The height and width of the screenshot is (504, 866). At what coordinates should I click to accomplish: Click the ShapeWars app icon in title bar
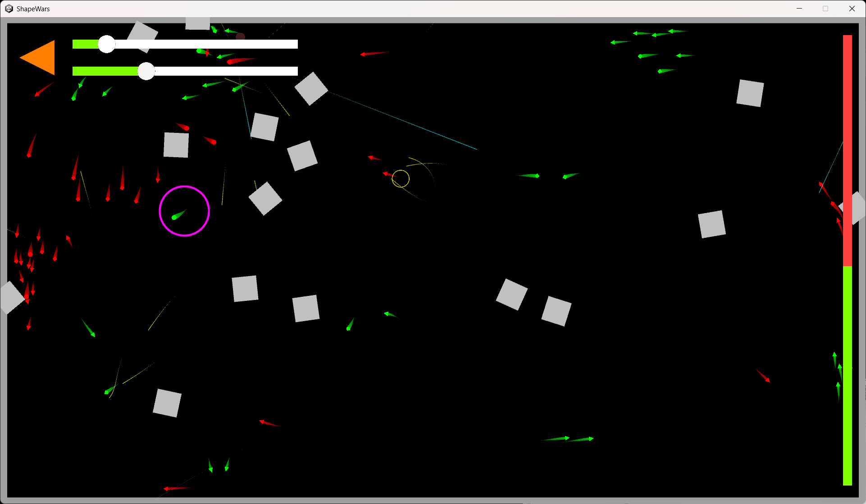click(9, 9)
